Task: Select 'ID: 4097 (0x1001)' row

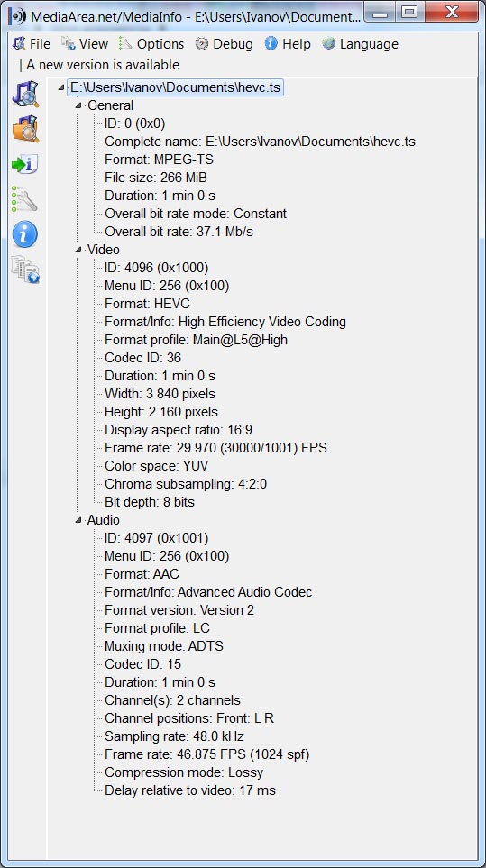Action: (x=156, y=537)
